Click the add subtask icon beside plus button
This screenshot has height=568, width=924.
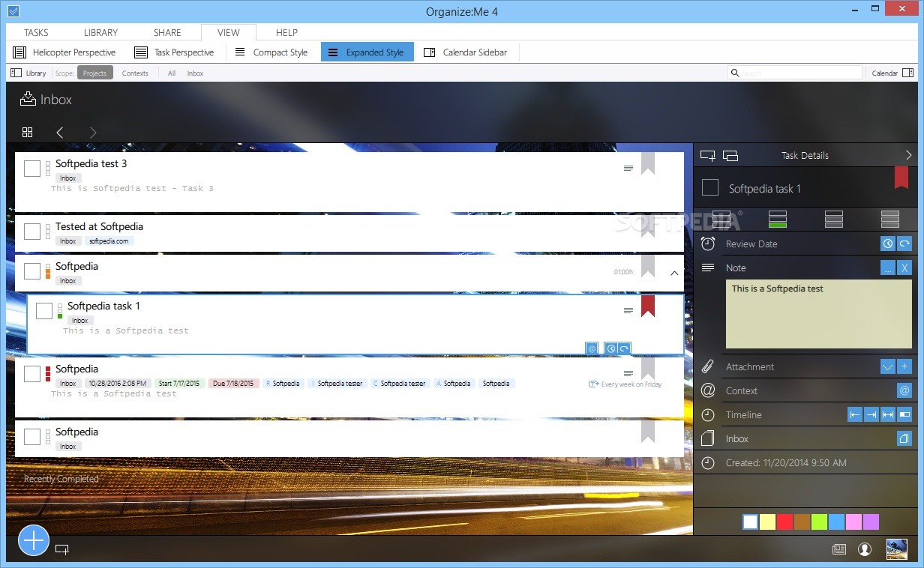coord(62,550)
